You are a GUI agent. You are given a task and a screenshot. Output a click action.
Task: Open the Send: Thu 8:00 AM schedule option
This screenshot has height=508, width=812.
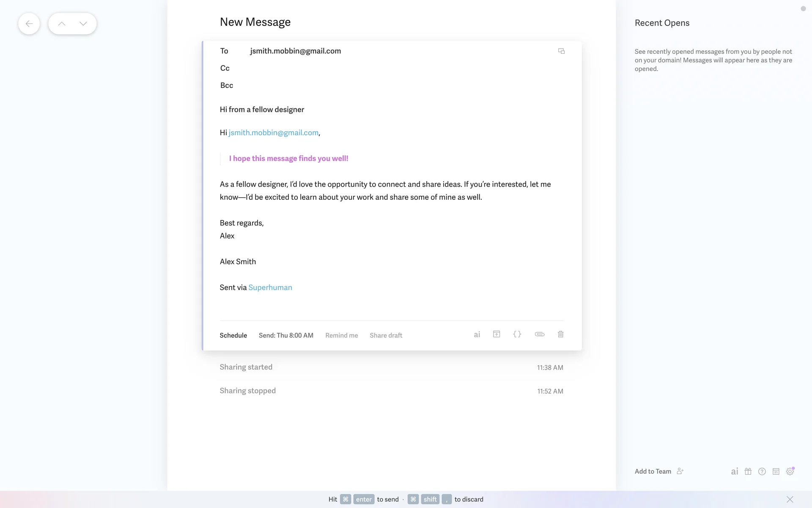coord(286,335)
